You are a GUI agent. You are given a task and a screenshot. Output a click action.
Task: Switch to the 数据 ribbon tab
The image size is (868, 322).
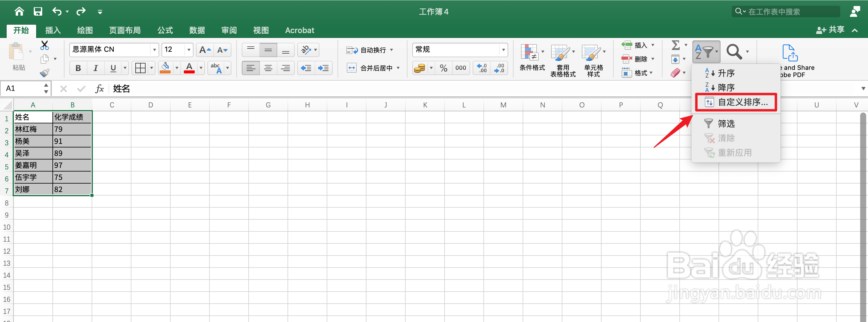pos(197,30)
